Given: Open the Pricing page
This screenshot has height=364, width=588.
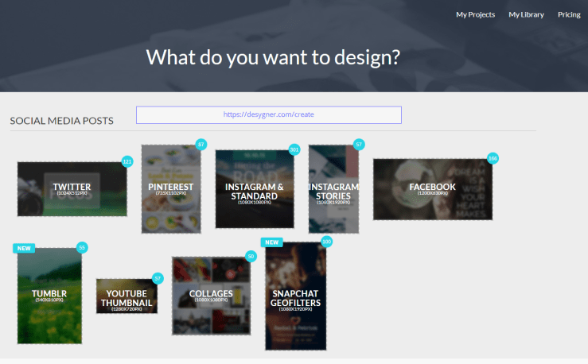Looking at the screenshot, I should (x=569, y=14).
